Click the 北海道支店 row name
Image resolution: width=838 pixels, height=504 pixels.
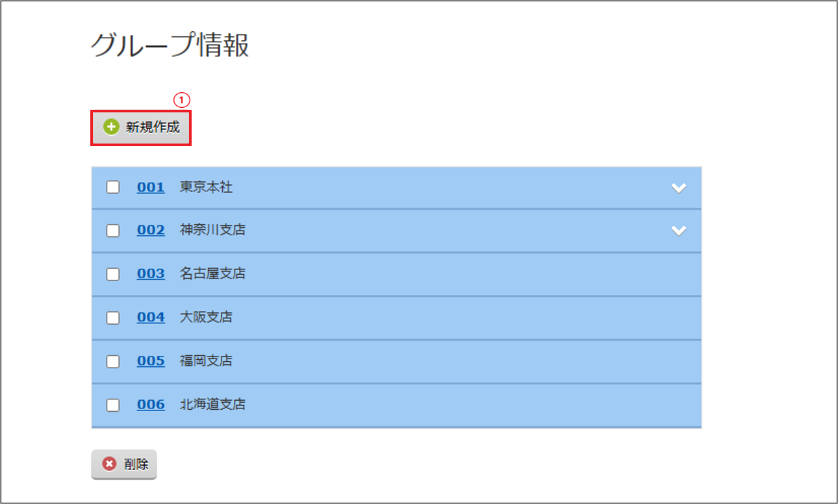(212, 404)
